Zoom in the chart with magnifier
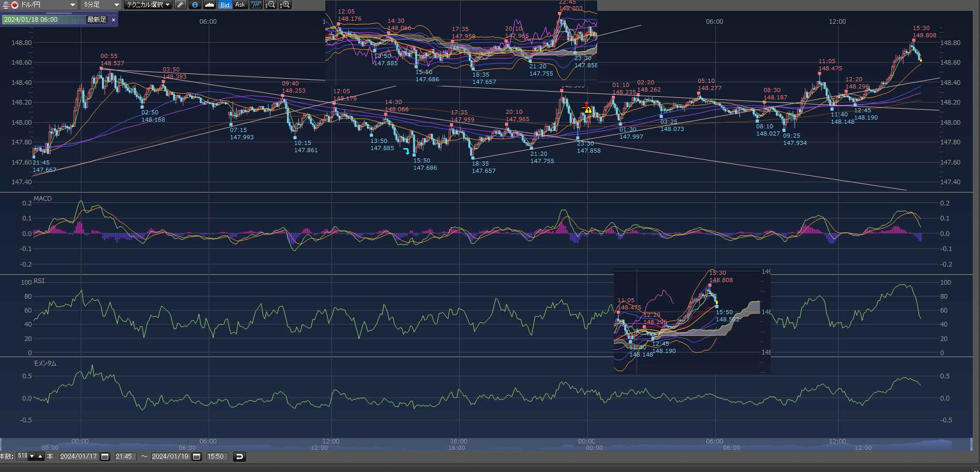This screenshot has height=472, width=980. [285, 5]
